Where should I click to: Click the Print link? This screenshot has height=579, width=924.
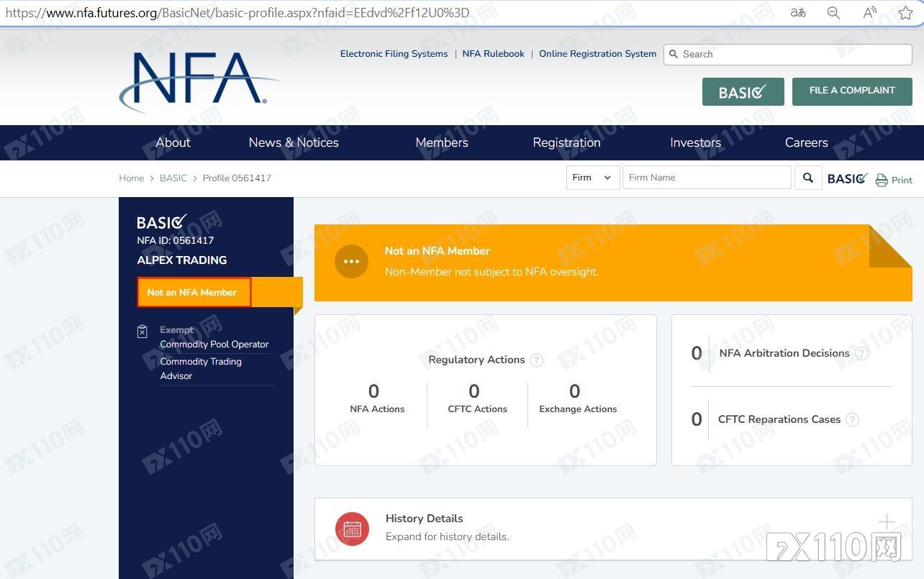point(902,181)
